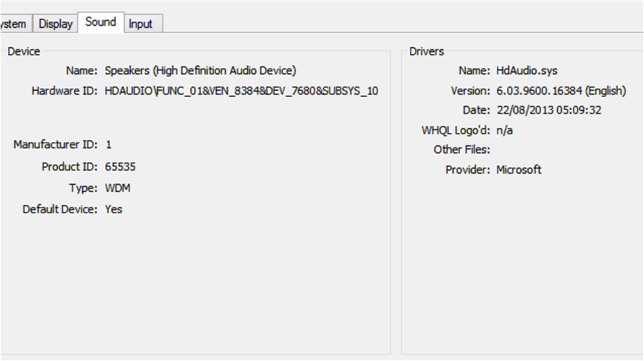Select the Sound tab
Image resolution: width=644 pixels, height=361 pixels.
[100, 22]
